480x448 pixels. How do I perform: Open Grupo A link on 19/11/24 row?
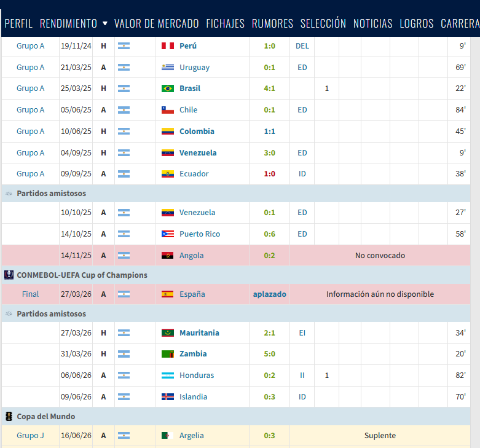tap(30, 46)
